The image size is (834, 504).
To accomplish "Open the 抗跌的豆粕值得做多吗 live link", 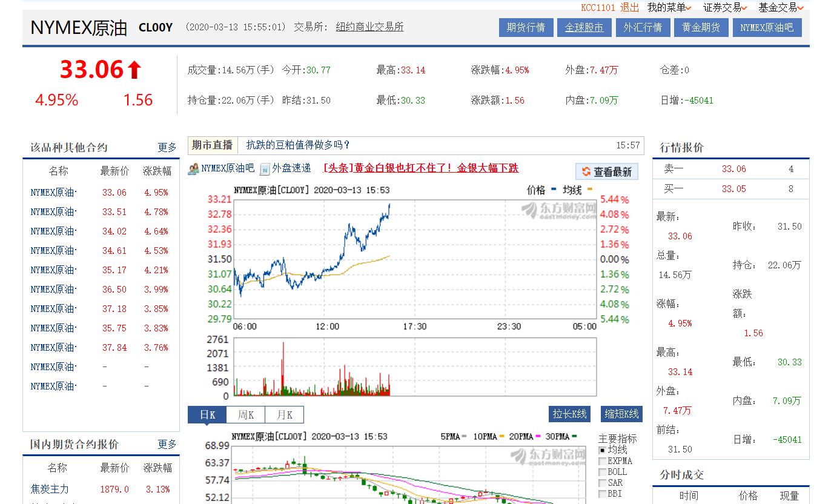I will tap(298, 145).
